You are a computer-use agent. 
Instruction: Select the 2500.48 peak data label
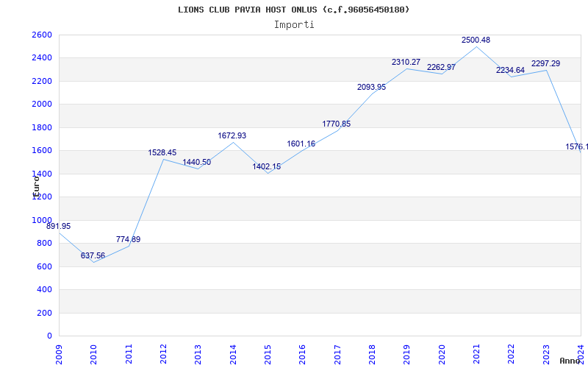point(476,40)
